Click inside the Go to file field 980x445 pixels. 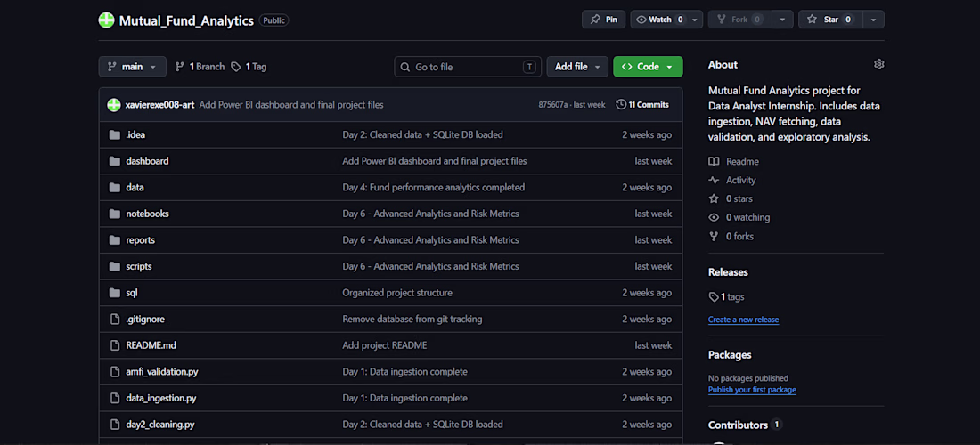468,67
